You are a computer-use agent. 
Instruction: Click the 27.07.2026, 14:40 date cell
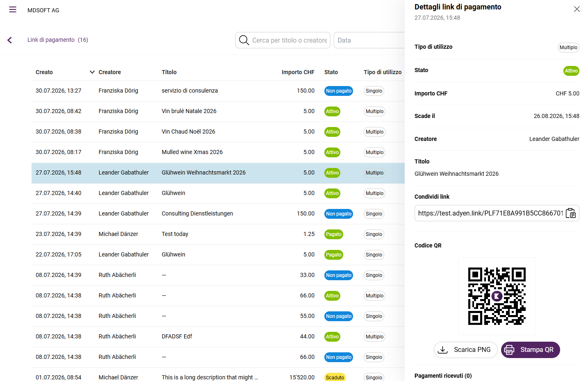point(59,193)
